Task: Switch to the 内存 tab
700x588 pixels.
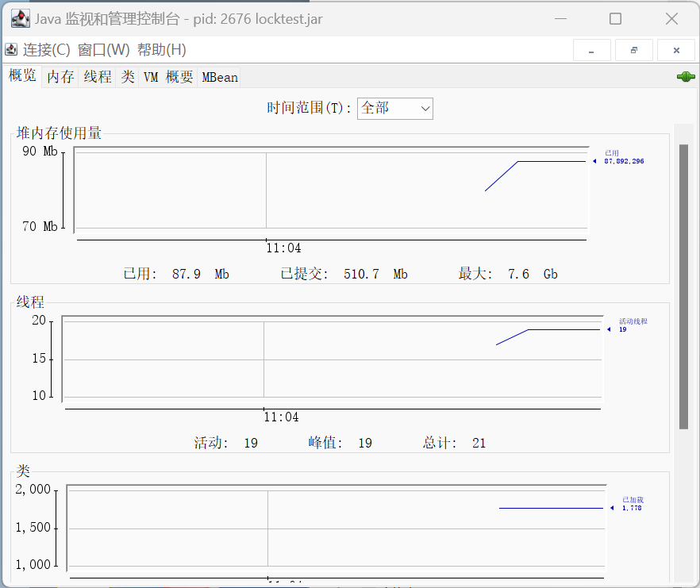Action: tap(60, 77)
